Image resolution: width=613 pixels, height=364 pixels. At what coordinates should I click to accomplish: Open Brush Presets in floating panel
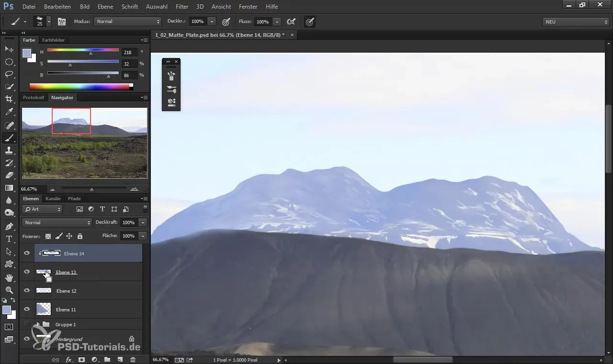coord(171,89)
